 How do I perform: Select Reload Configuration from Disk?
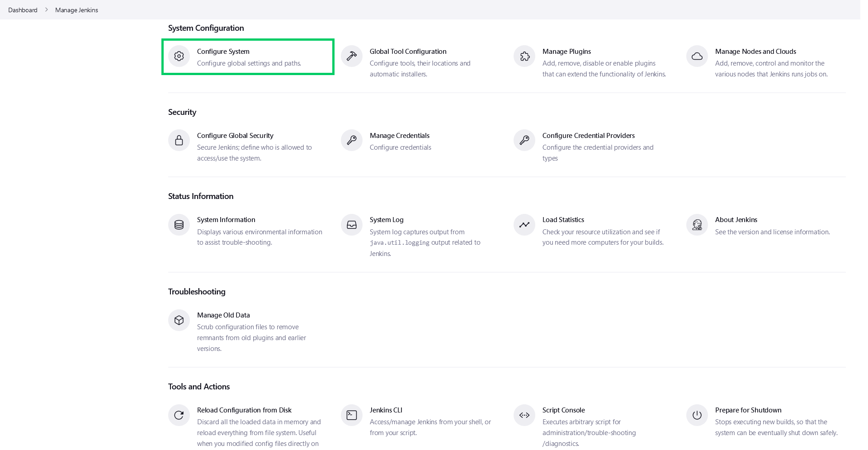click(x=244, y=410)
